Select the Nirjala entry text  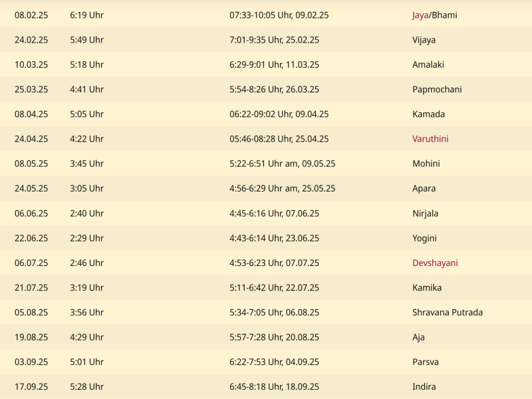pos(425,213)
